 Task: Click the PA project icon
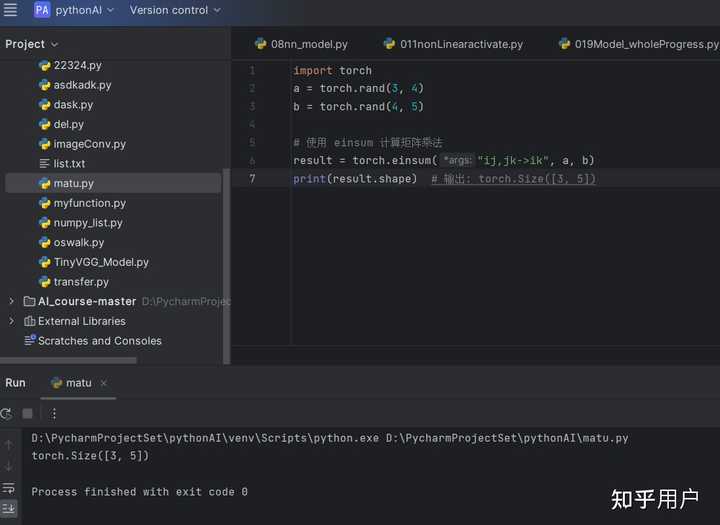tap(42, 10)
